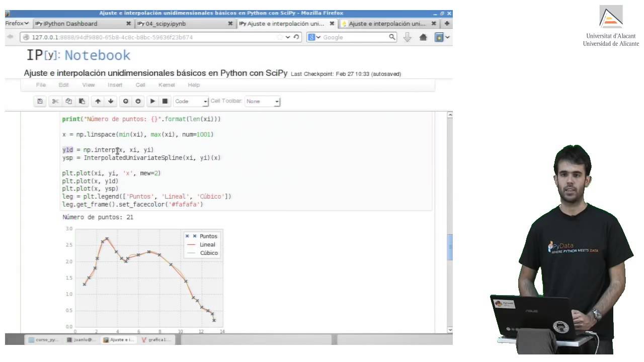Start the Google search with magnifier icon
The height and width of the screenshot is (362, 644).
click(392, 37)
